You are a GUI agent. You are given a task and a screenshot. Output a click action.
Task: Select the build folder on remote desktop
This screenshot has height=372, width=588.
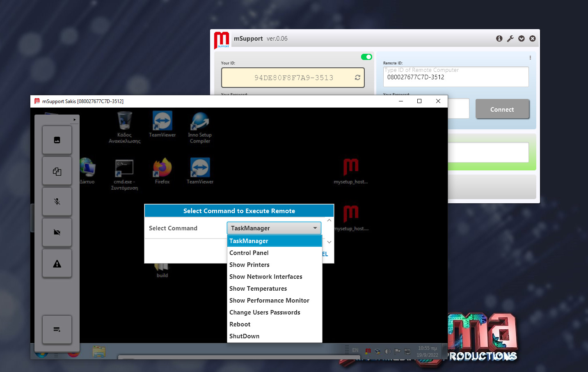[x=162, y=271]
